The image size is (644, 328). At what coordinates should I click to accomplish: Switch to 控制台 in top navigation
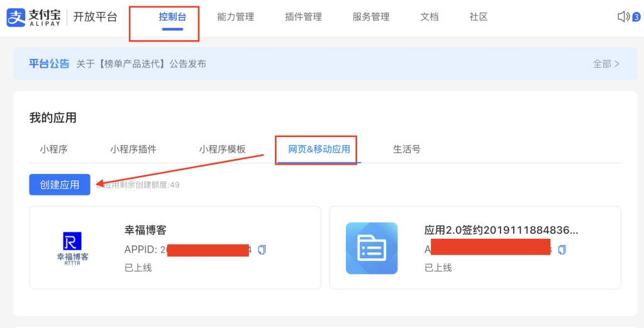172,17
